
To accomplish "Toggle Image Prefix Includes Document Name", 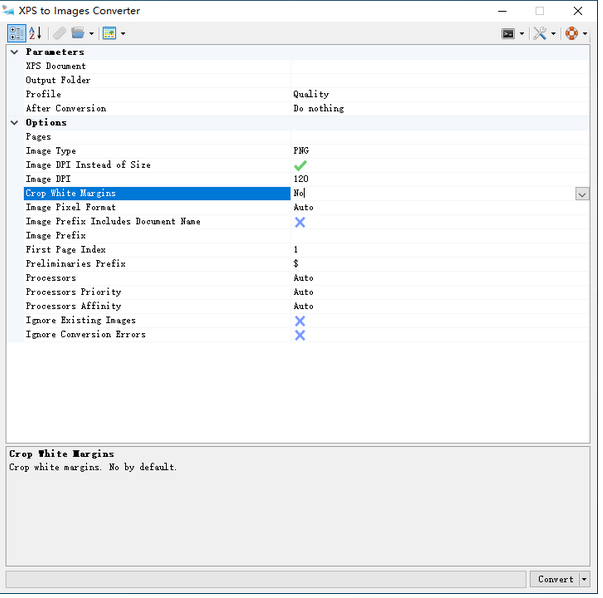I will click(300, 222).
